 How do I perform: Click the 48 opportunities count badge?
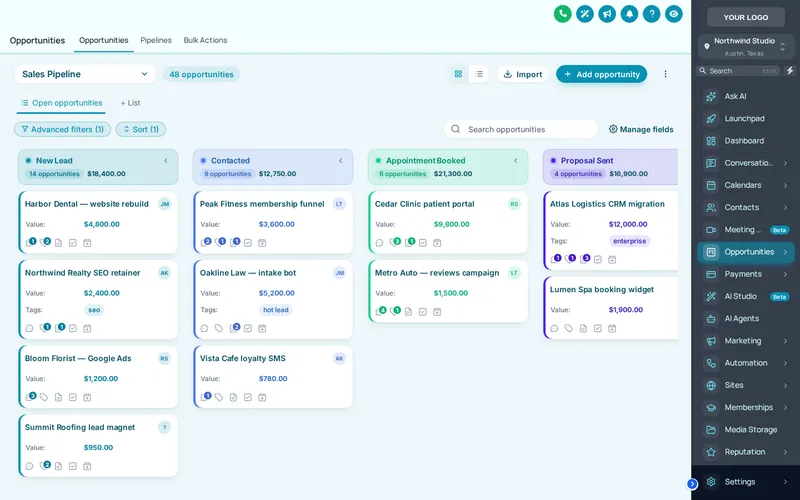click(202, 74)
